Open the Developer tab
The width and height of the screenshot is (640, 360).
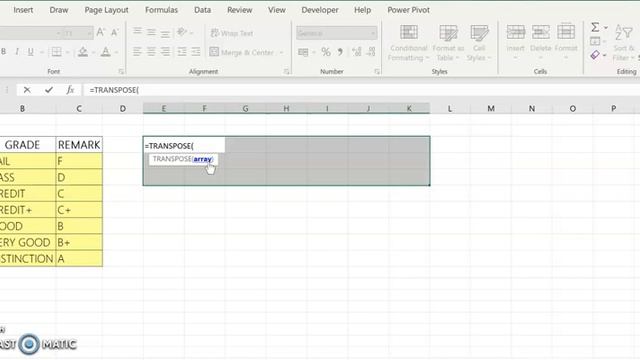(x=320, y=10)
